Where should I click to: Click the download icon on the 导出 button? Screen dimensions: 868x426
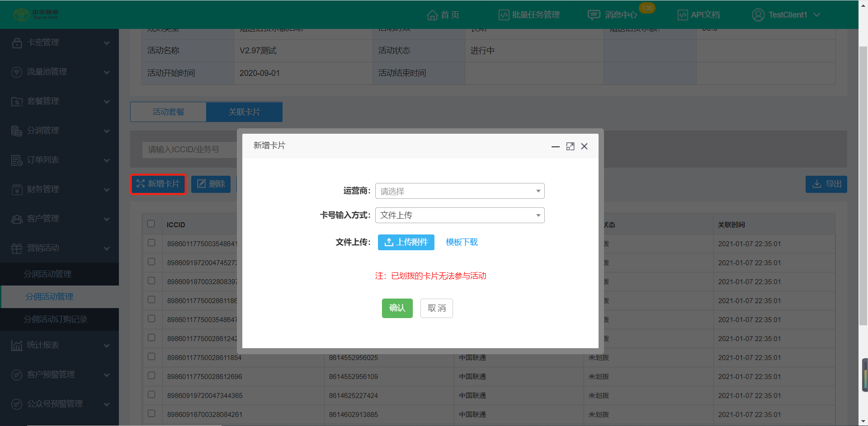coord(817,184)
